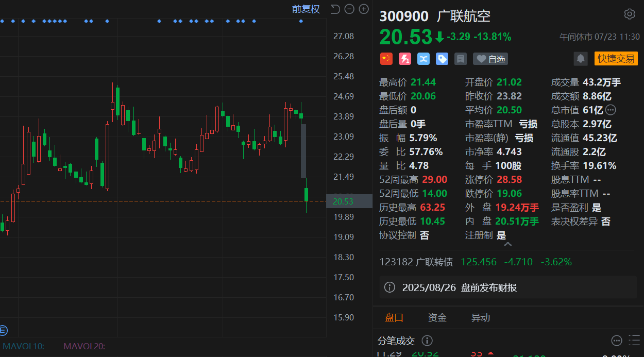644x357 pixels.
Task: Click the first event marker diamond at the left end of the chart's top row
Action: [2, 21]
